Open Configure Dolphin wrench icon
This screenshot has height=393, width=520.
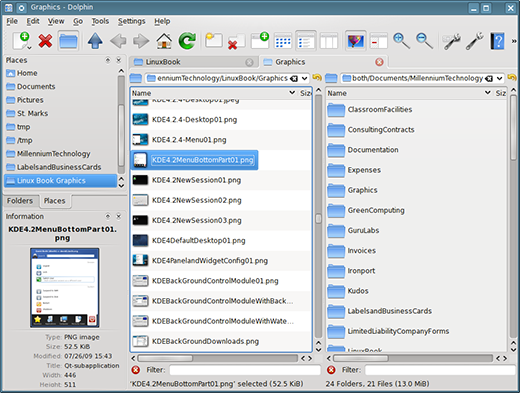474,41
